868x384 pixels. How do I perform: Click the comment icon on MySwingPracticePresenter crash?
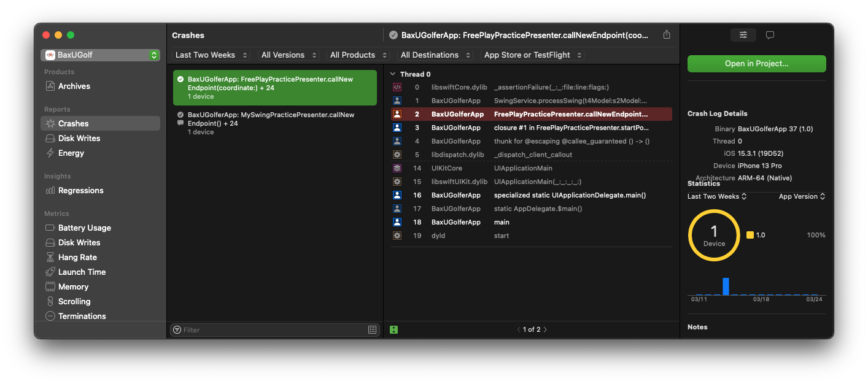click(x=180, y=123)
